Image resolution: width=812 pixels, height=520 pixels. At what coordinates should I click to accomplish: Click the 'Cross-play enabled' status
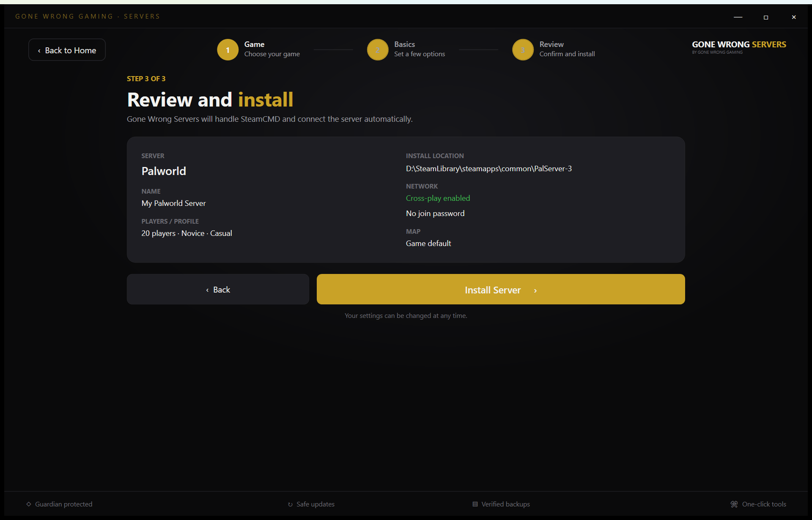click(438, 198)
